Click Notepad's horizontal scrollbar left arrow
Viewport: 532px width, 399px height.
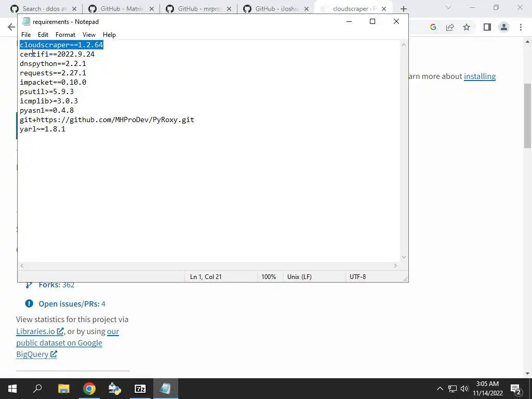pyautogui.click(x=22, y=265)
